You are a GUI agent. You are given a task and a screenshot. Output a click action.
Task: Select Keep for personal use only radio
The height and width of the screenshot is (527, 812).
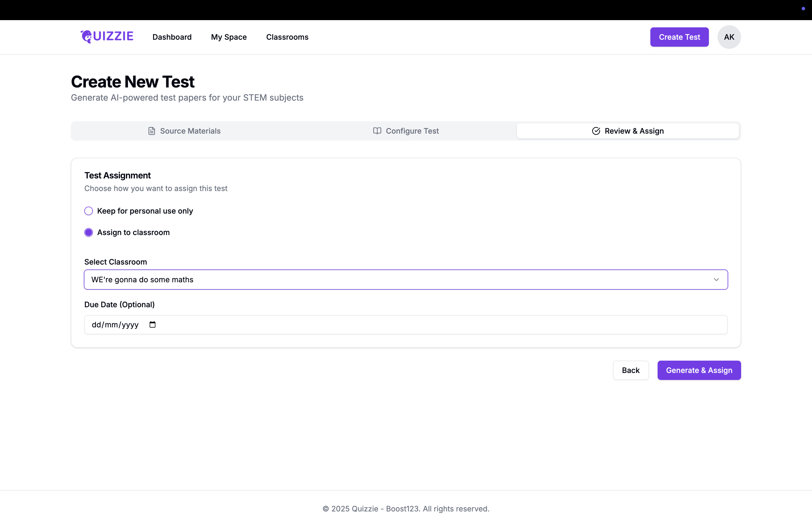(89, 211)
